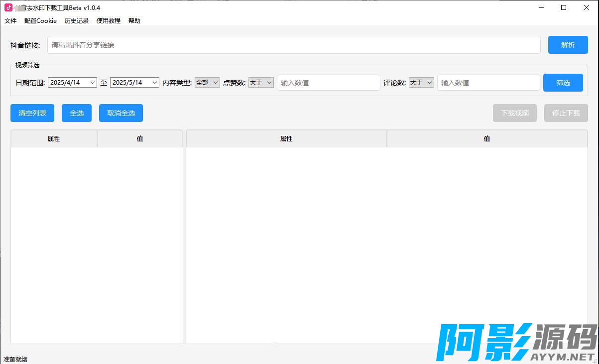Open the 历史记录 menu
The height and width of the screenshot is (364, 599).
point(77,21)
